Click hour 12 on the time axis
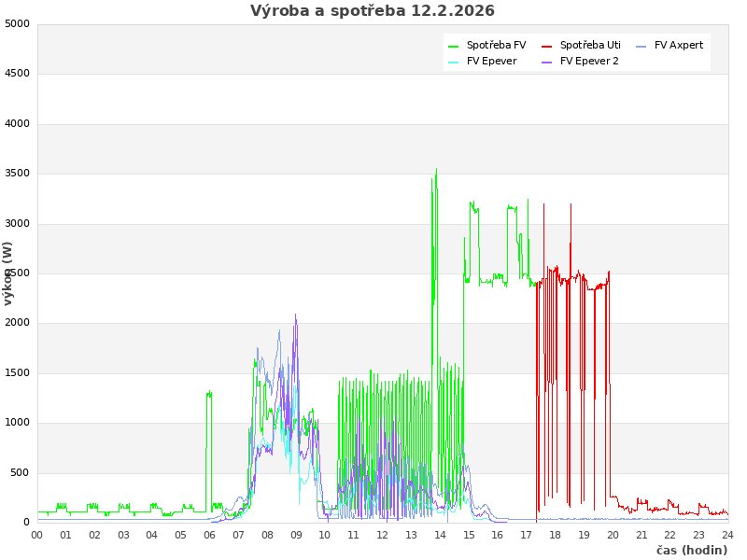747x560 pixels. pyautogui.click(x=383, y=535)
